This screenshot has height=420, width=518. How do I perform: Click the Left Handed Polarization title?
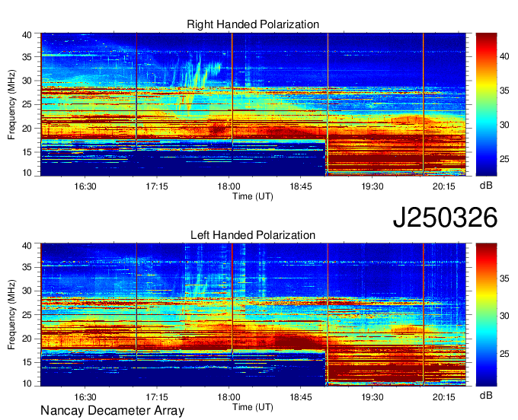pos(253,235)
